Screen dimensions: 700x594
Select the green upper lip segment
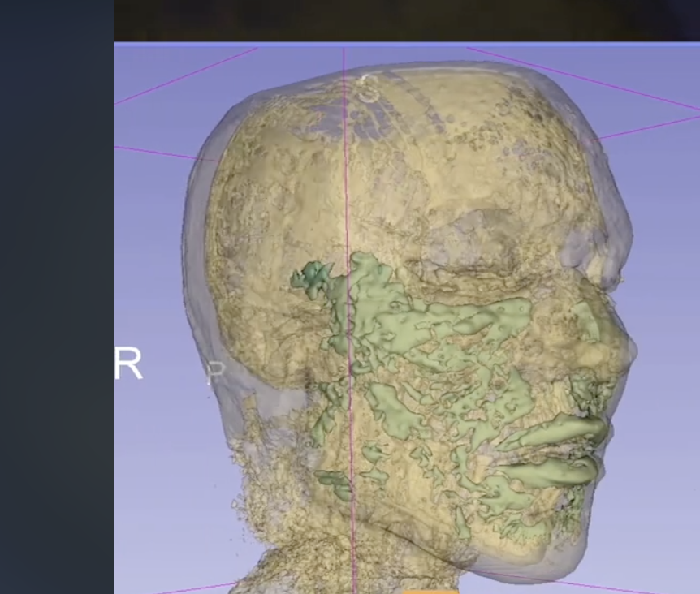click(x=560, y=430)
